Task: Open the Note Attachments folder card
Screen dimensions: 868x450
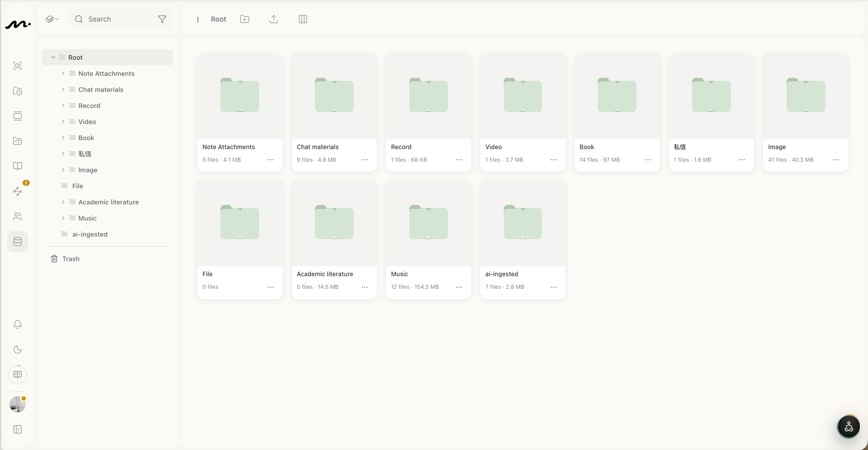Action: point(240,113)
